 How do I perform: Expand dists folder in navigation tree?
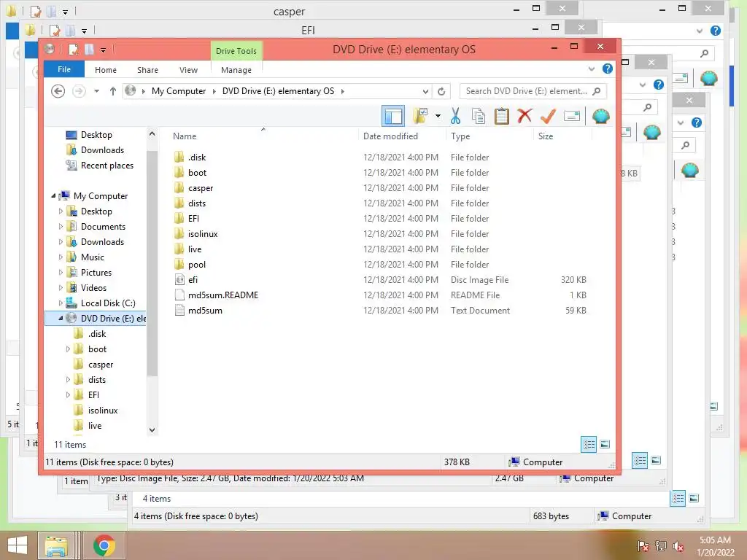[x=68, y=379]
